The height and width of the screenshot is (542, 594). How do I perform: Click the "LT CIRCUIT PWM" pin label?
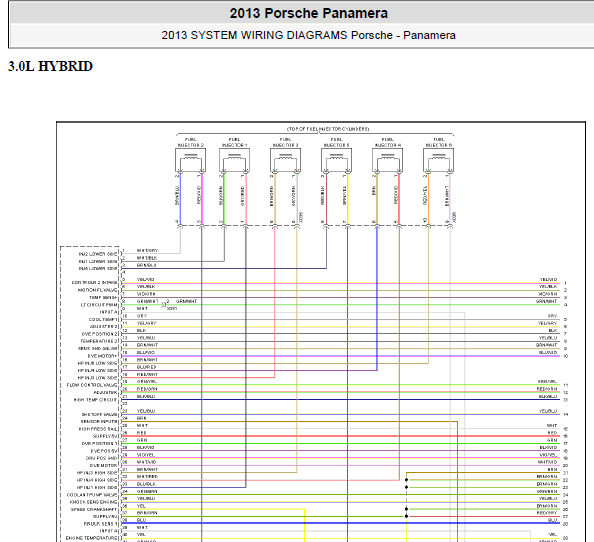click(99, 305)
